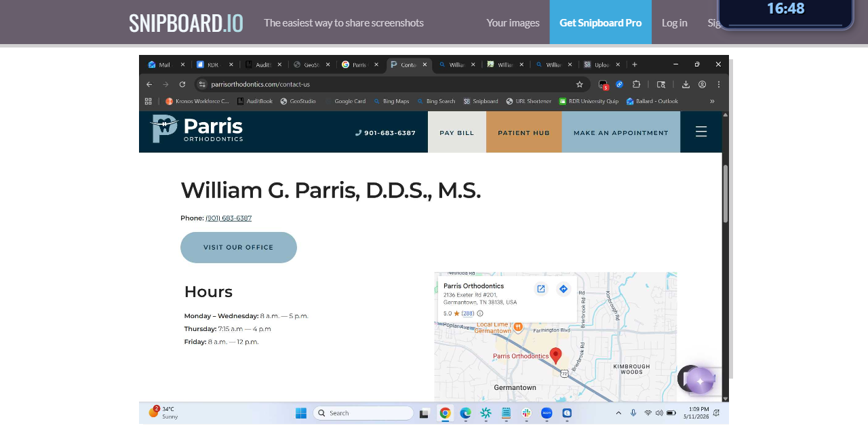
Task: Open Kronos Workforce bookmark
Action: [x=197, y=101]
